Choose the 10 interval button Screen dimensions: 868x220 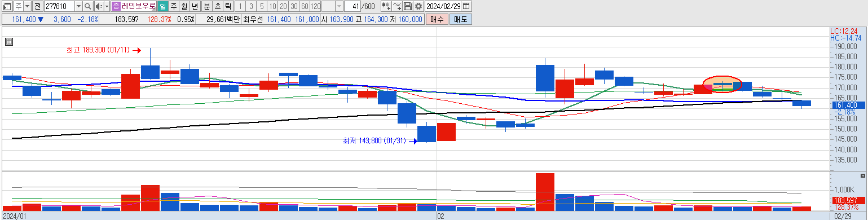click(x=272, y=6)
